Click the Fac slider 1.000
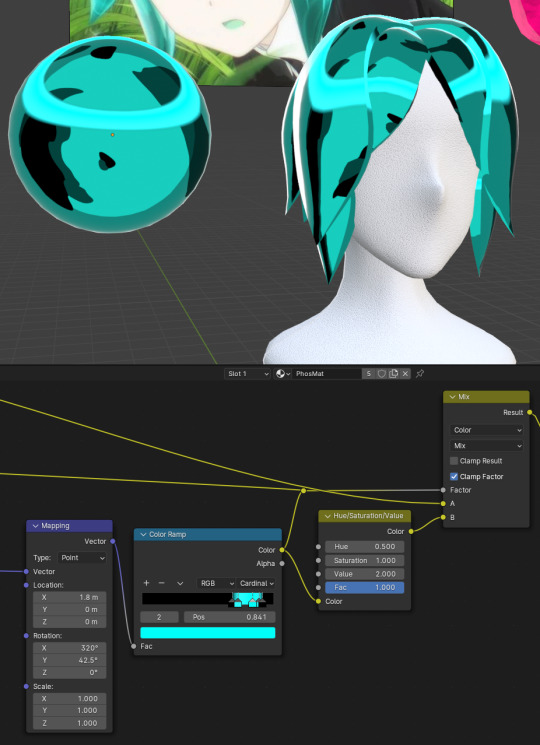 point(365,588)
